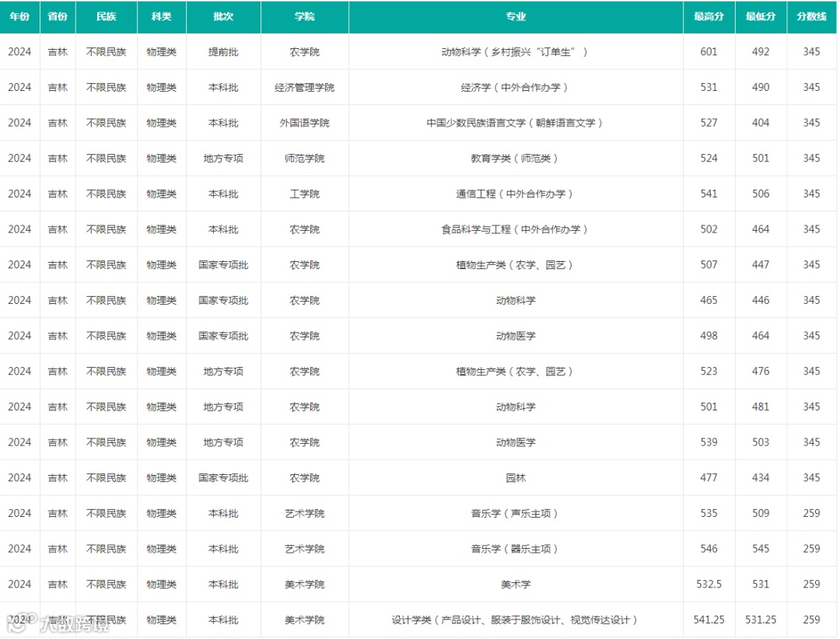Click the lowest score 434 cell
The height and width of the screenshot is (639, 840).
tap(761, 478)
